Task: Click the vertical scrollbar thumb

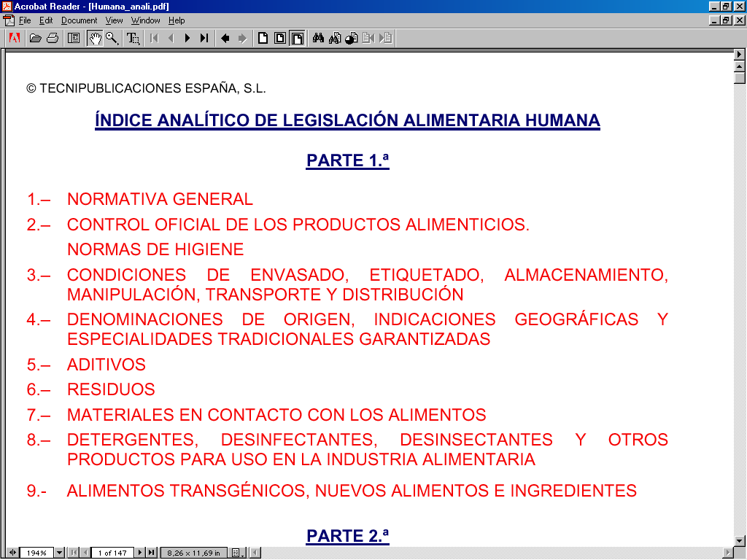Action: pyautogui.click(x=740, y=78)
